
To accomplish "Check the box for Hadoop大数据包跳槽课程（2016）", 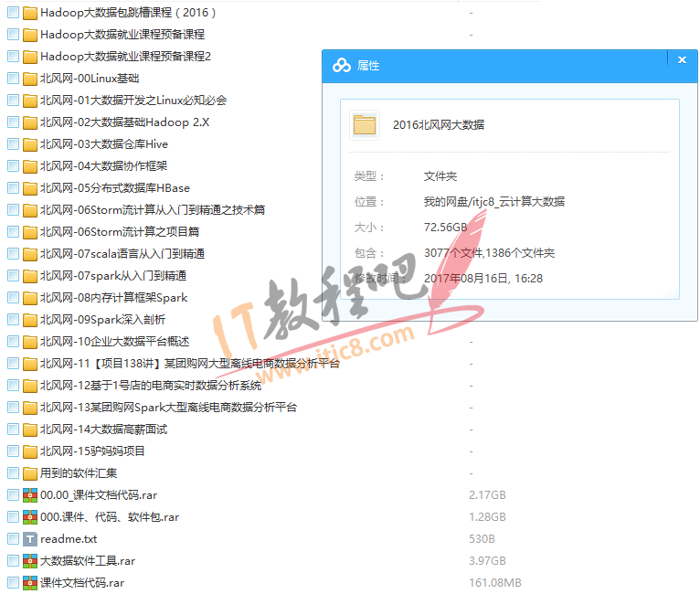I will (x=14, y=13).
